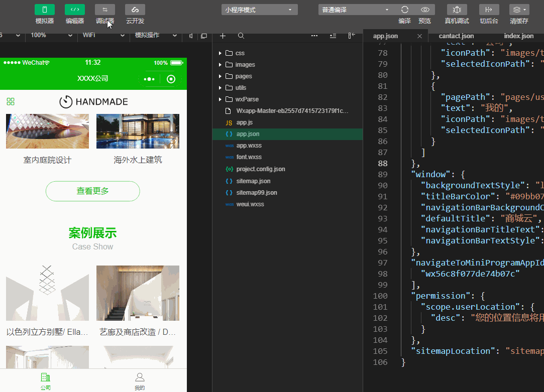Open 云开发 cloud development
This screenshot has width=544, height=392.
pos(135,10)
